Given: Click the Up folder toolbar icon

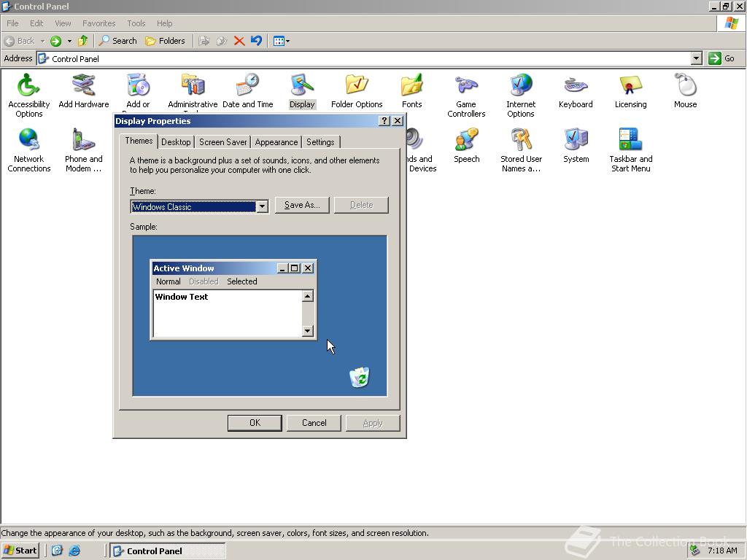Looking at the screenshot, I should coord(83,41).
